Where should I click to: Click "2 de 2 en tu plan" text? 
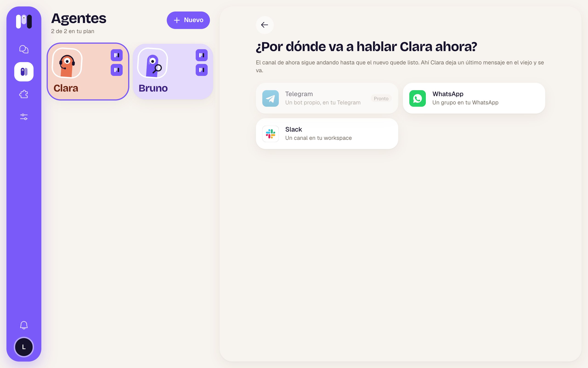(x=73, y=31)
